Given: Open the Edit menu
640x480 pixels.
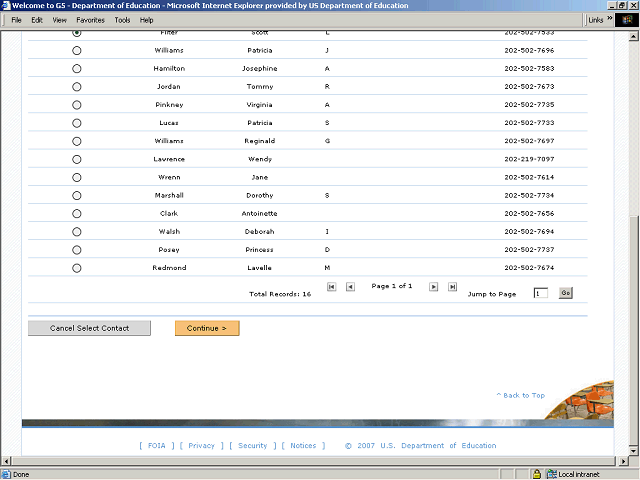Looking at the screenshot, I should (x=37, y=20).
